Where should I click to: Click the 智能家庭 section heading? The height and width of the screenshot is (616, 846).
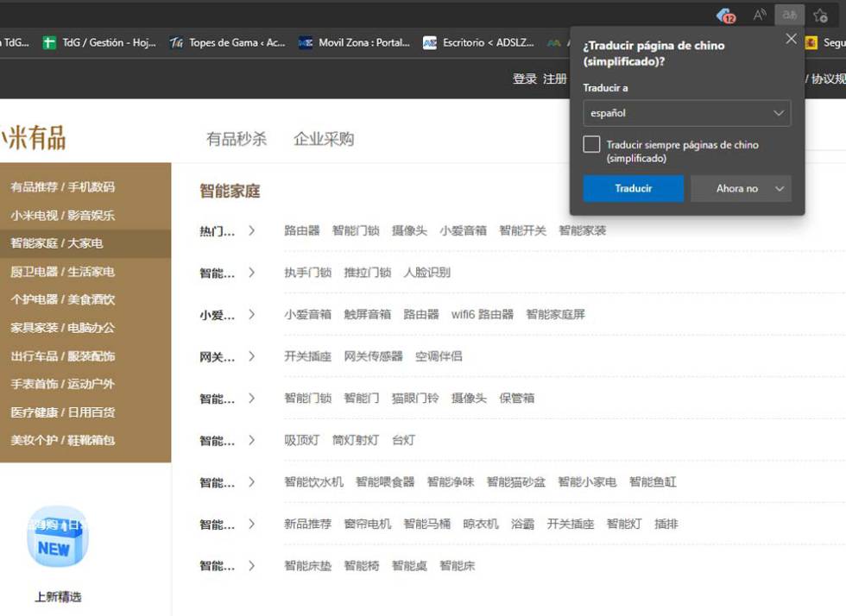(230, 191)
